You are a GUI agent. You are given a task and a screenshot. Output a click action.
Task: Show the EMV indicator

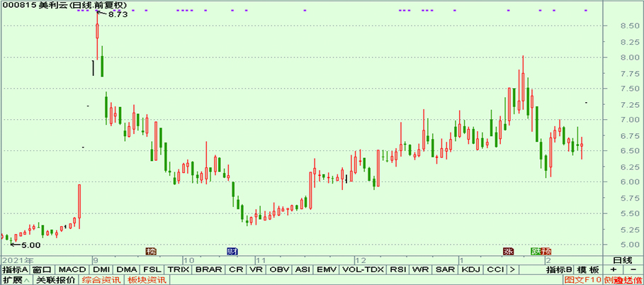point(326,270)
